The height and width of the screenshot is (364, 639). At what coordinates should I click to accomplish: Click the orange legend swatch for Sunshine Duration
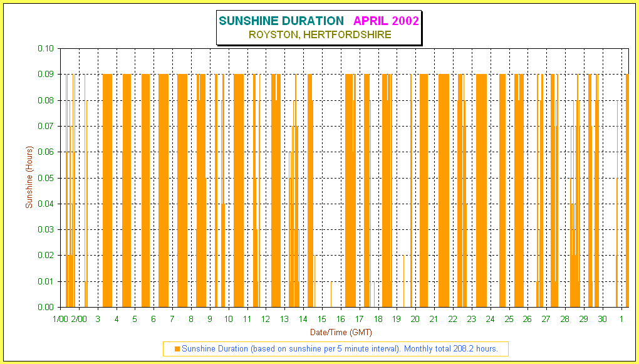pyautogui.click(x=177, y=349)
